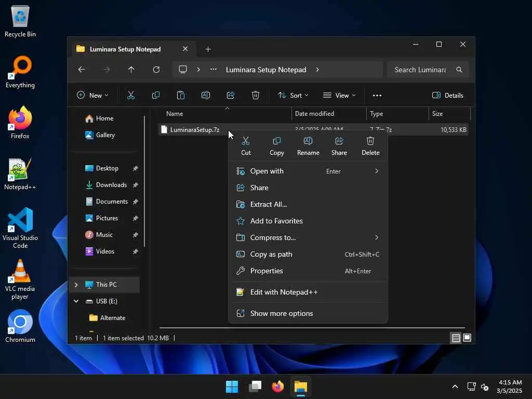
Task: Click breadcrumb ellipsis for hidden path
Action: (213, 69)
